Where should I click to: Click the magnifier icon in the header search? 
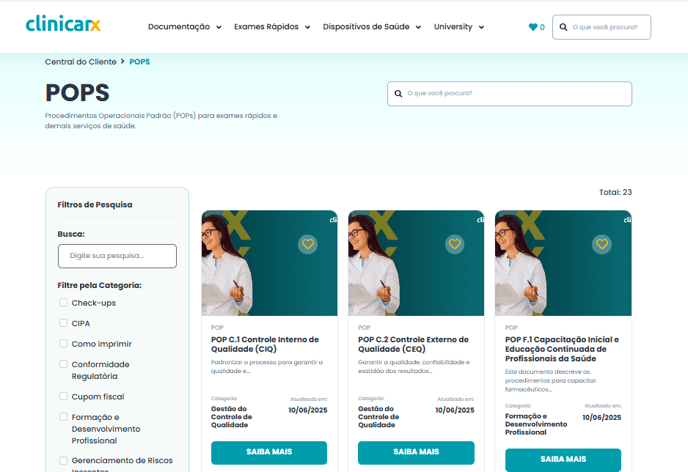[x=563, y=27]
